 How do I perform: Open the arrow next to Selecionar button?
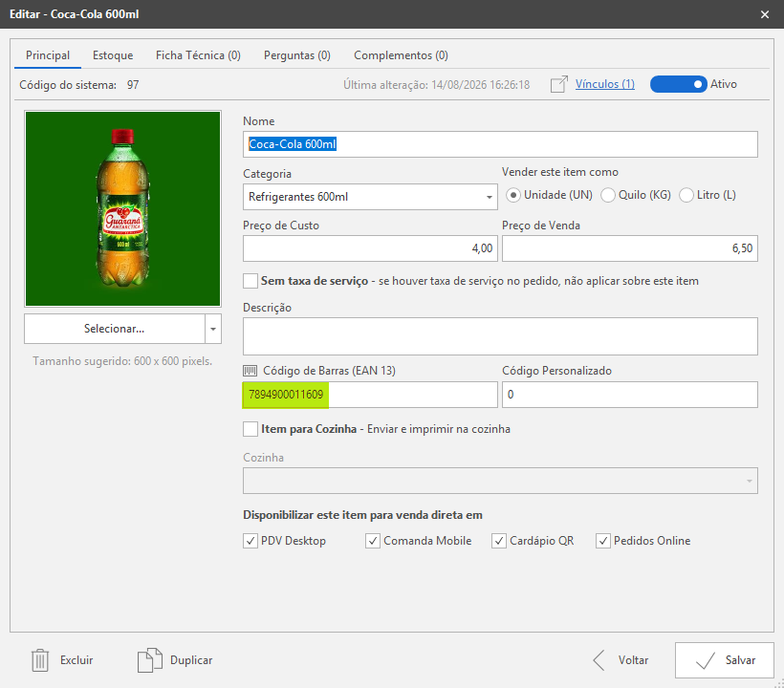pyautogui.click(x=213, y=329)
